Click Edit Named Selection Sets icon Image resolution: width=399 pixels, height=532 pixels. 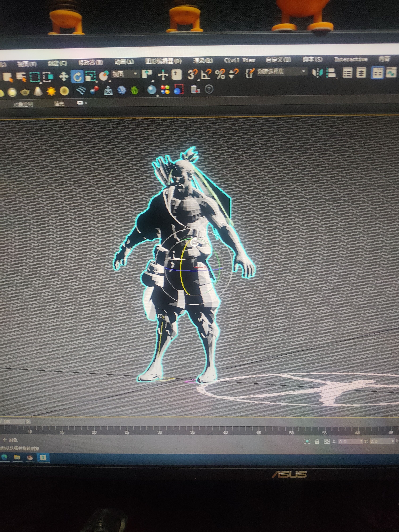(x=250, y=73)
